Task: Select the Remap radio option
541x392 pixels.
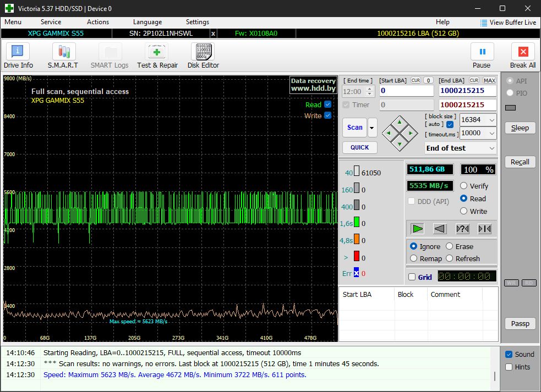Action: (414, 258)
